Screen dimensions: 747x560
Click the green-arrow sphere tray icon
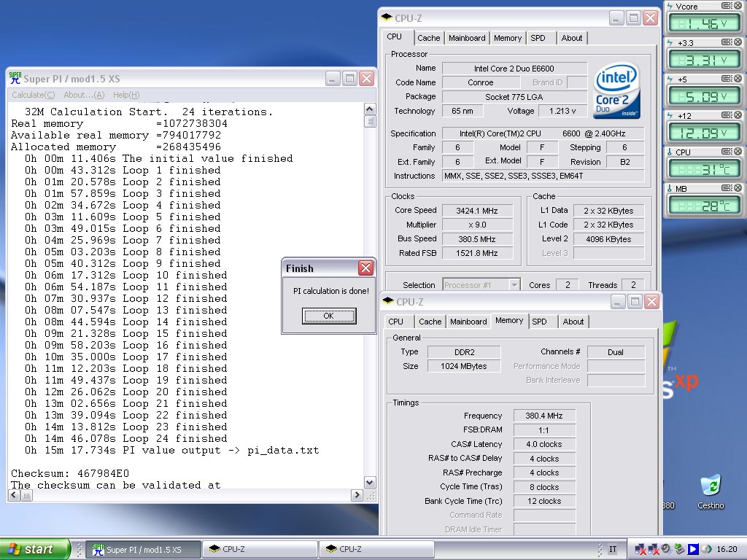(706, 549)
